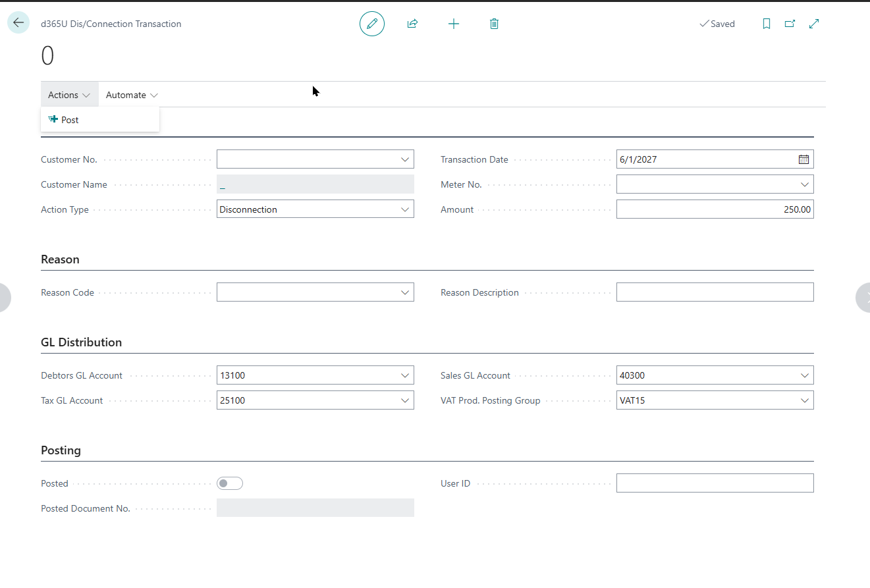Click the Sales GL Account label
This screenshot has height=588, width=870.
coord(476,375)
